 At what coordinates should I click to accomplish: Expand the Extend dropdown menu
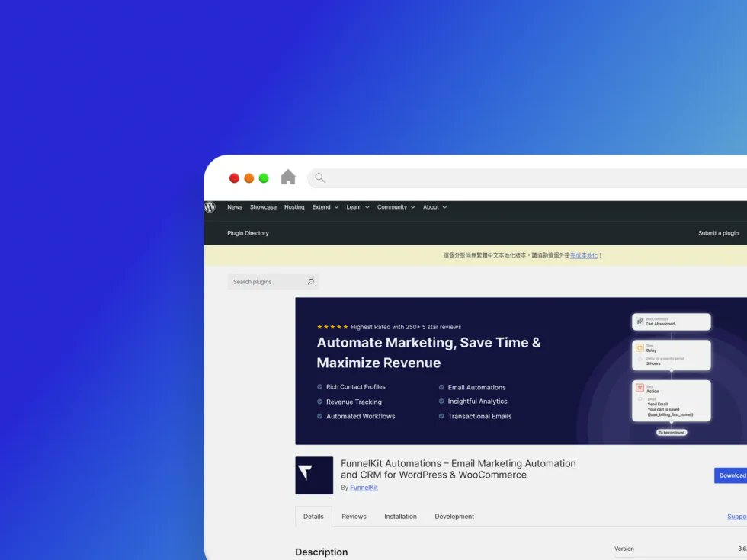click(325, 207)
